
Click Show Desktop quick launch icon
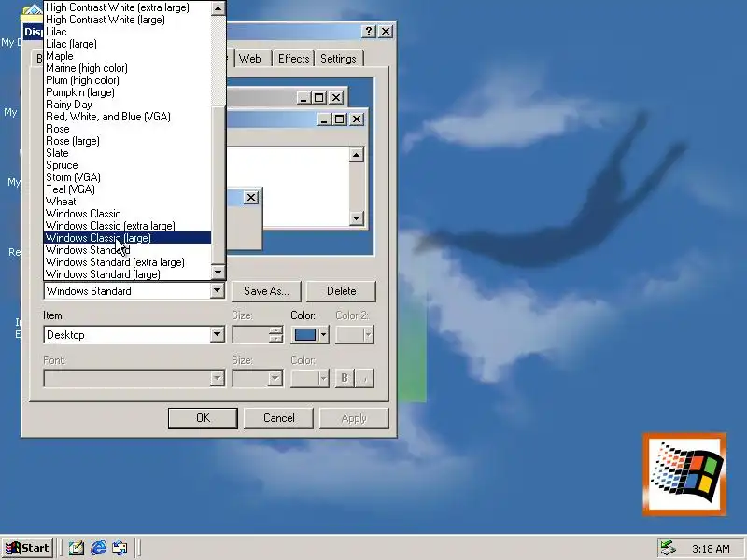pyautogui.click(x=77, y=548)
